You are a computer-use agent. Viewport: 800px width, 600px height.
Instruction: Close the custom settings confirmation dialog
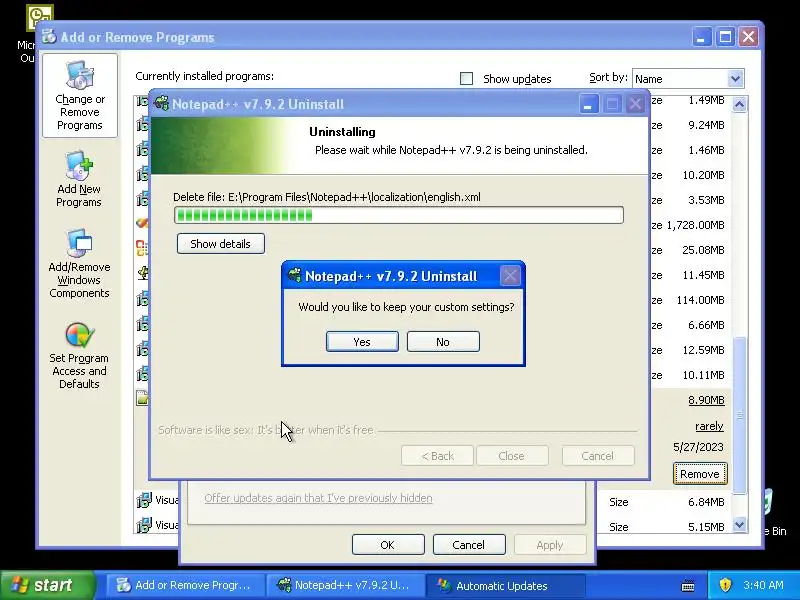(510, 276)
